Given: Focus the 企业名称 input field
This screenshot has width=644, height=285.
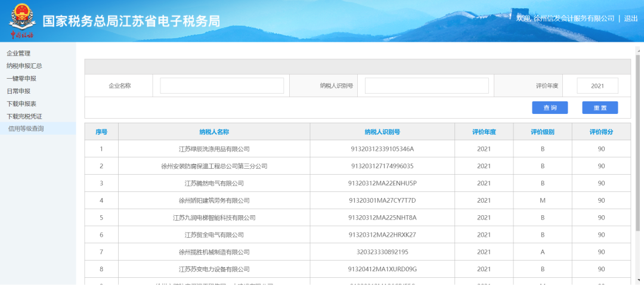Looking at the screenshot, I should 222,85.
